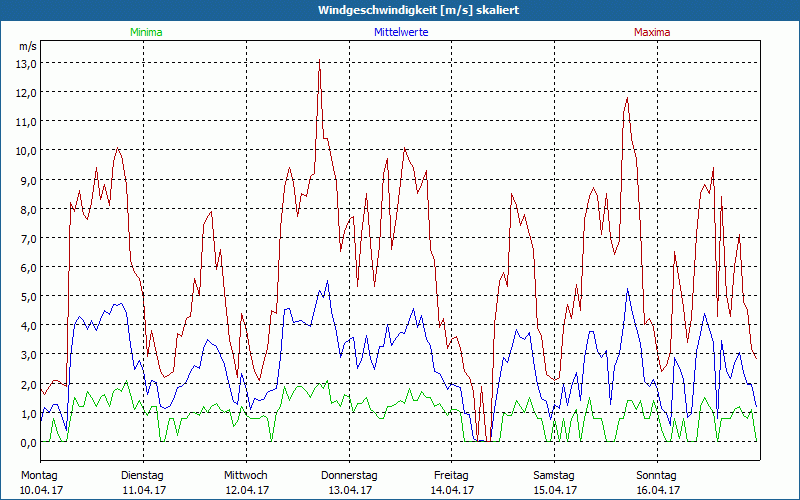Click the 10.04.17 date label
This screenshot has height=500, width=800.
41,490
